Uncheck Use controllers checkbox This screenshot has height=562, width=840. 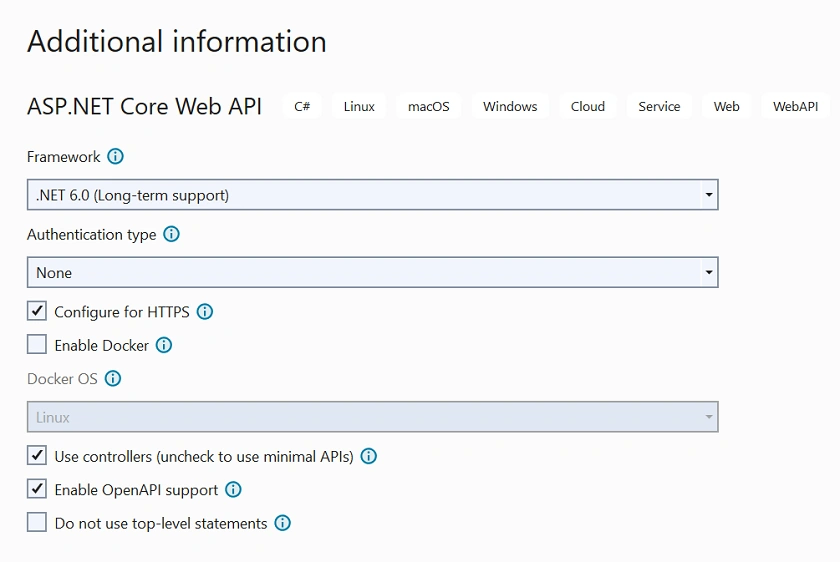(37, 455)
